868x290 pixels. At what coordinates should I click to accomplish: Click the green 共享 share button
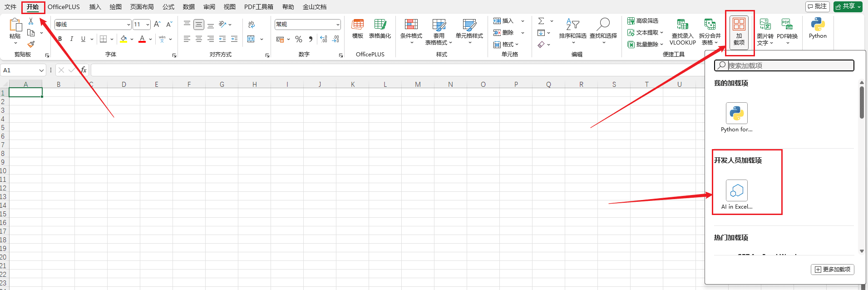848,6
